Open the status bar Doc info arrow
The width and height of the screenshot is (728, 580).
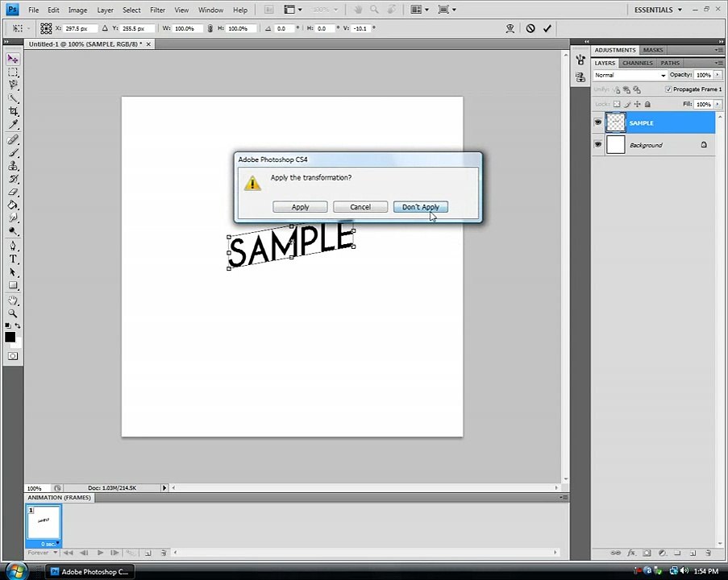click(164, 487)
